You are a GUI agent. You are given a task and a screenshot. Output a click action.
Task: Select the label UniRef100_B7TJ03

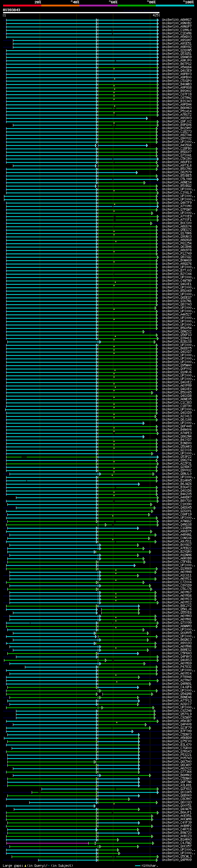tap(177, 270)
